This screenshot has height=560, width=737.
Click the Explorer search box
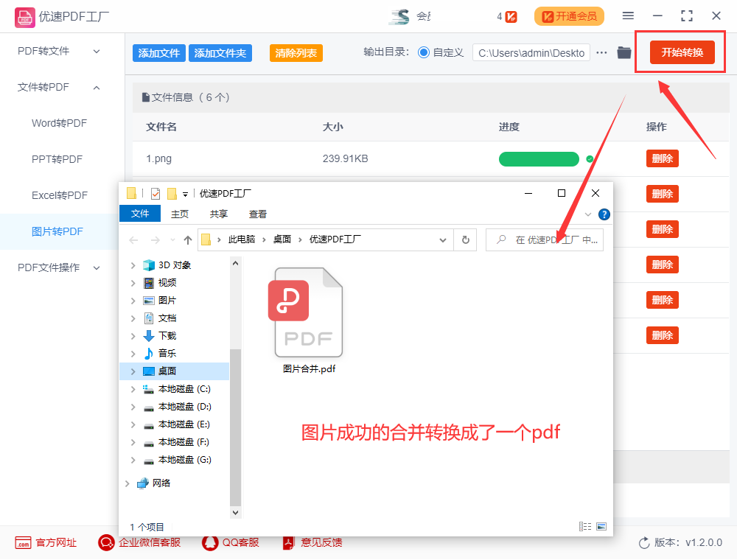pyautogui.click(x=545, y=240)
